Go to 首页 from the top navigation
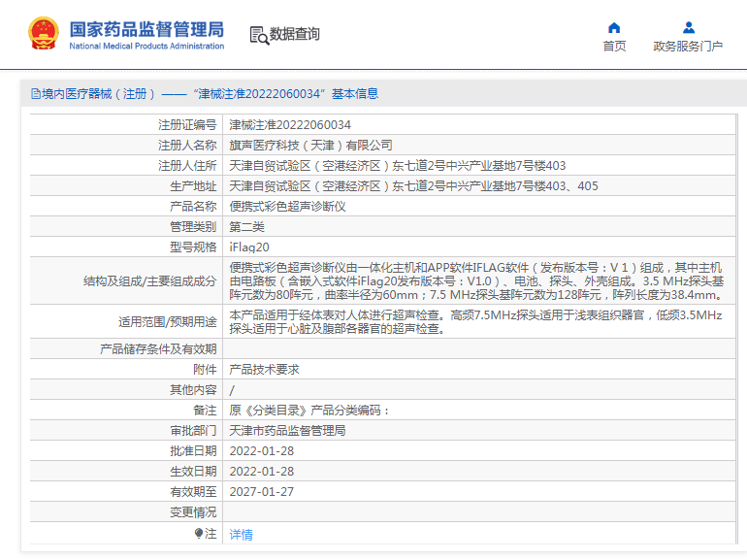Screen dimensions: 747x560 [x=614, y=46]
